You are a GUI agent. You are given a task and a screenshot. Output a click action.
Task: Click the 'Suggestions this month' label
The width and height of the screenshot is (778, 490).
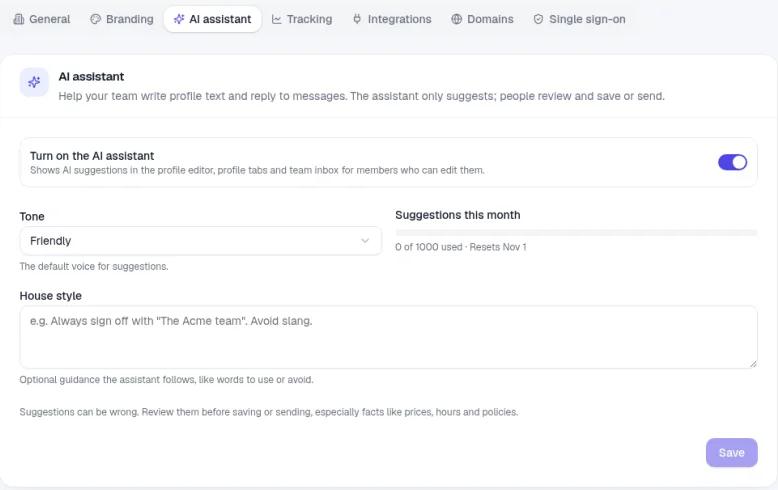tap(457, 215)
